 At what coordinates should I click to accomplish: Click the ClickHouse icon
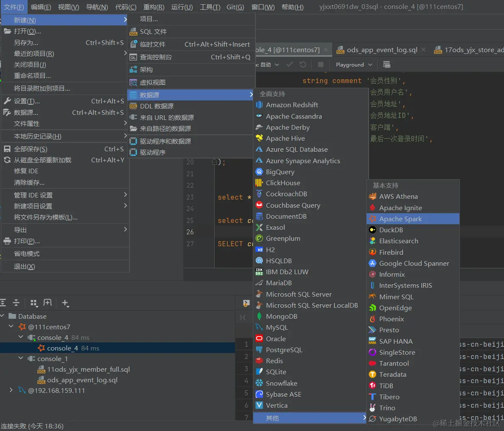tap(259, 183)
